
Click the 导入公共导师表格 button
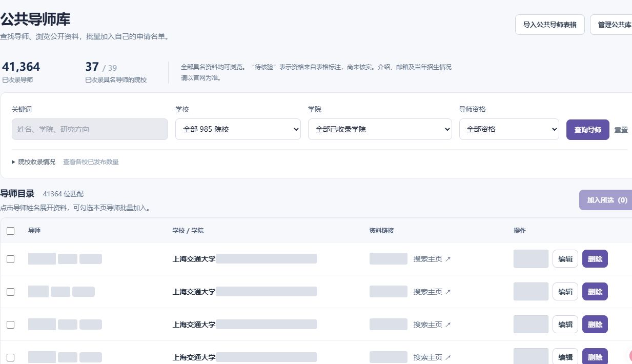tap(549, 25)
